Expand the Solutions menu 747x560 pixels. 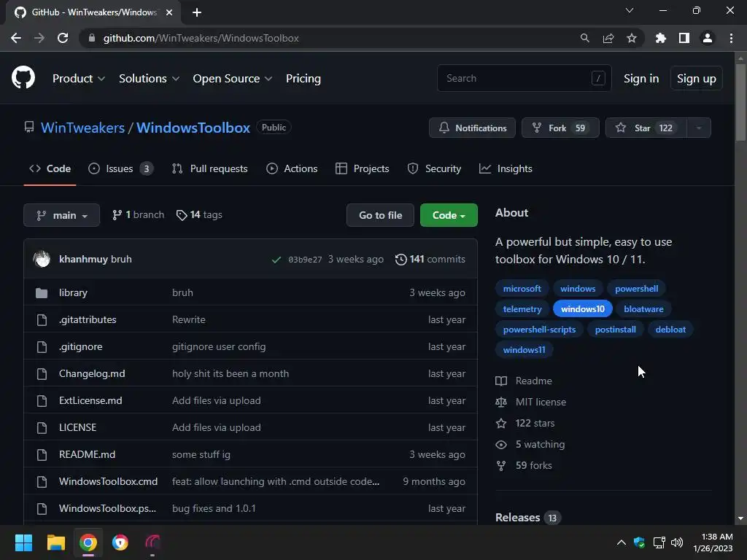[x=149, y=79]
